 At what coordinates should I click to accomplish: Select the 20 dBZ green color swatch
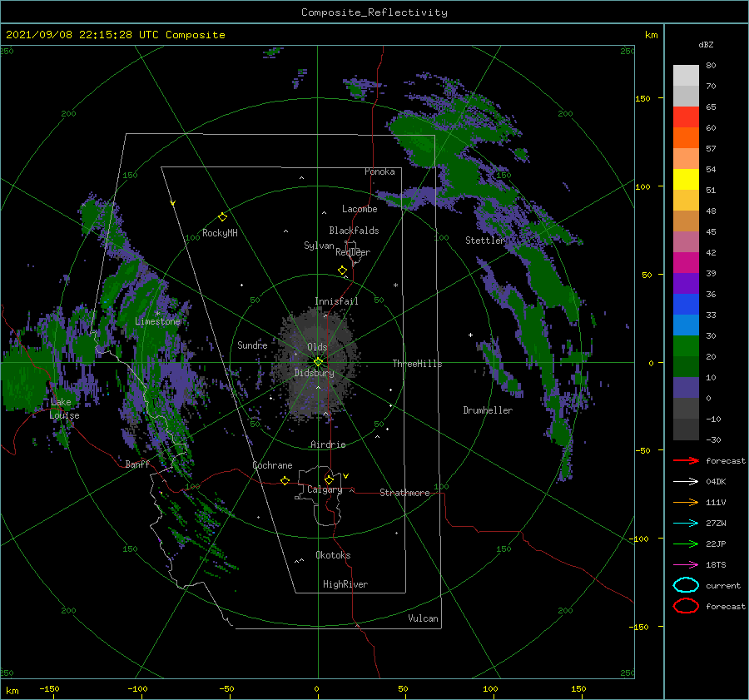pyautogui.click(x=686, y=346)
